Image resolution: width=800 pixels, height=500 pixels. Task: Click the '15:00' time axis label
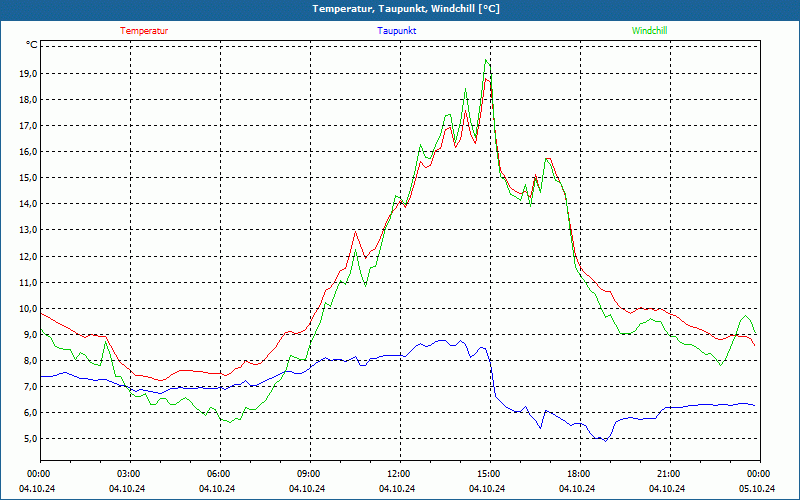point(487,474)
